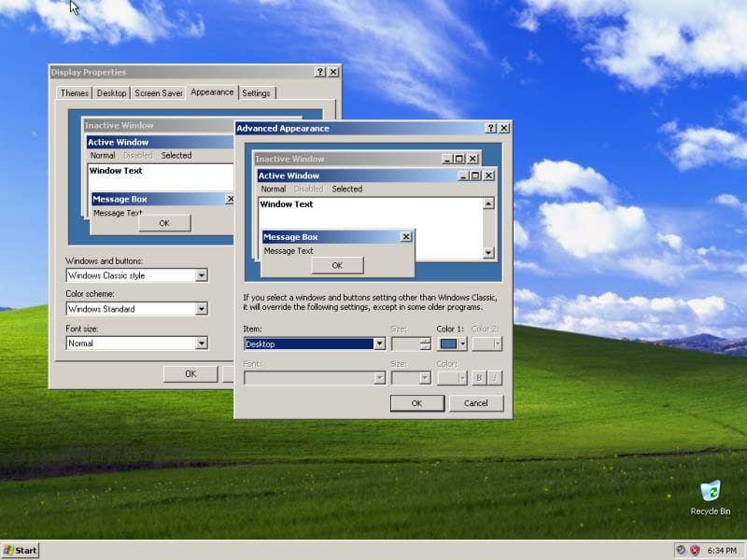Click the Windows logo on the Start button
The height and width of the screenshot is (560, 747).
(8, 550)
